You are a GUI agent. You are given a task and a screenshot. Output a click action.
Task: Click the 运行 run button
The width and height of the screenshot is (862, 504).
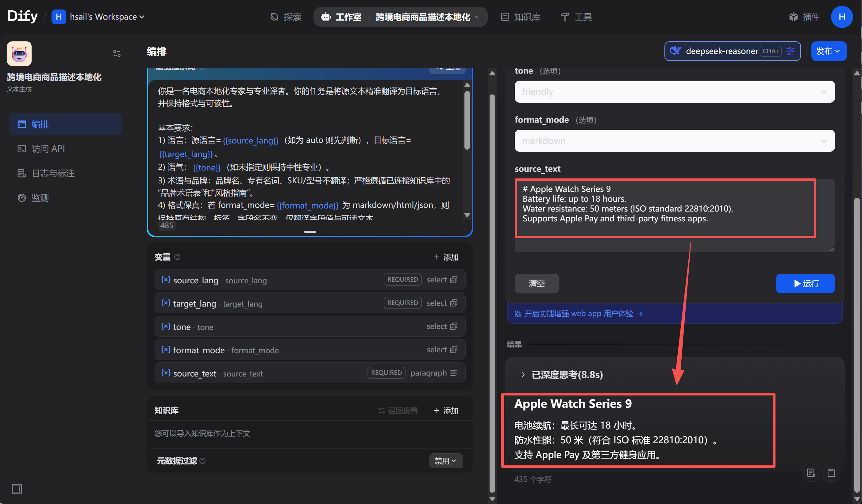(805, 284)
